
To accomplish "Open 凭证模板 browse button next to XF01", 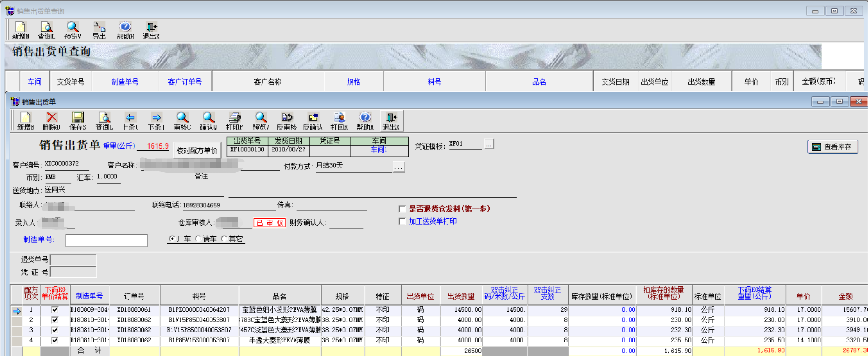I will [x=489, y=144].
